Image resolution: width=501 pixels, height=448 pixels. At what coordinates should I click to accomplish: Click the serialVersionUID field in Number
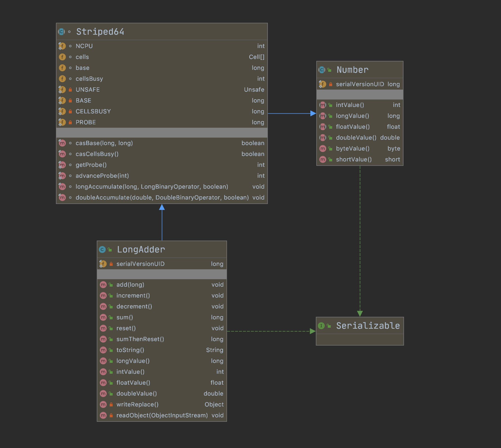(x=360, y=84)
